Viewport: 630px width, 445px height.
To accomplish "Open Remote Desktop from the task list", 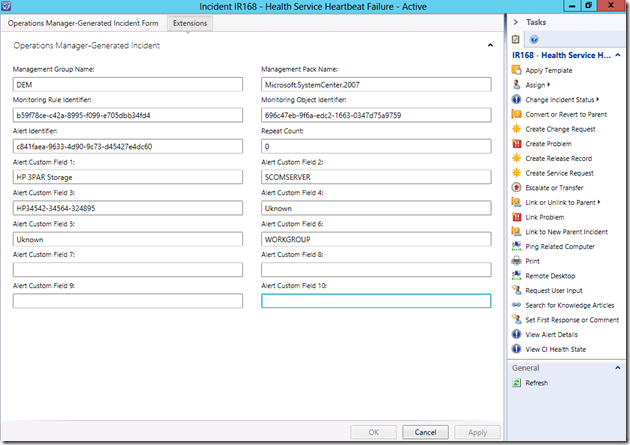I will click(550, 276).
